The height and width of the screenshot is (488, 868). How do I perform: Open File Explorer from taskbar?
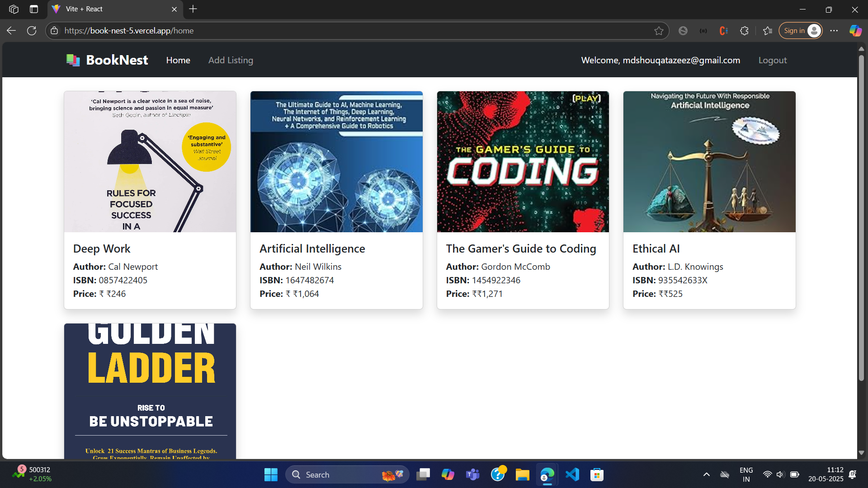coord(523,474)
